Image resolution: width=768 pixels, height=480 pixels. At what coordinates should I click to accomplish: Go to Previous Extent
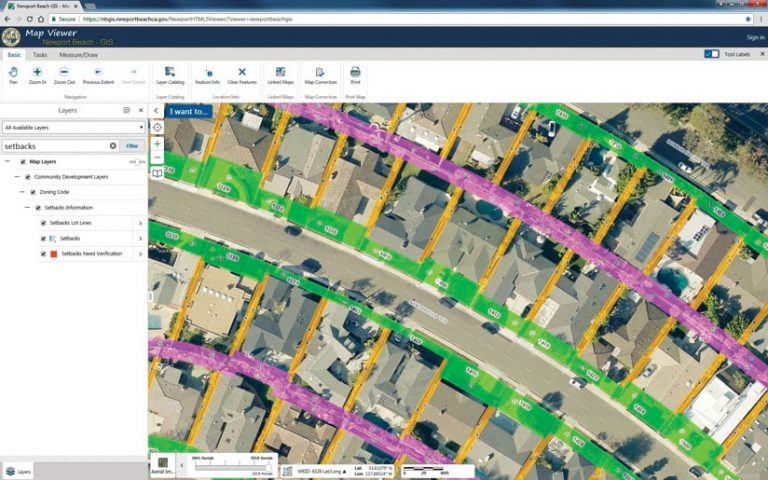point(98,75)
